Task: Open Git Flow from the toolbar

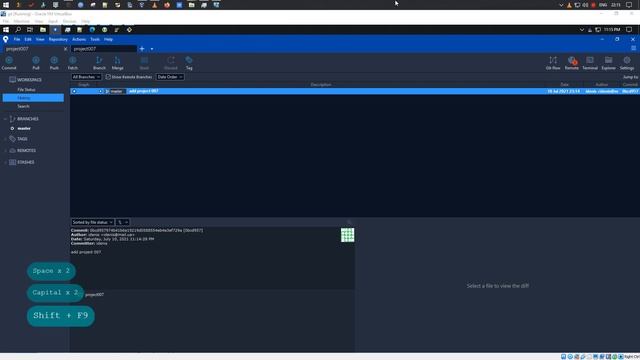Action: [x=553, y=63]
